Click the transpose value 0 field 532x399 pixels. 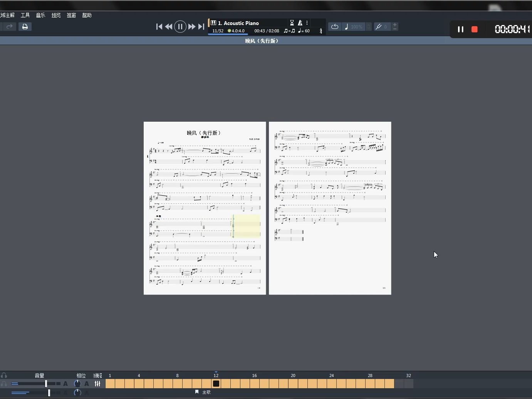tap(386, 27)
